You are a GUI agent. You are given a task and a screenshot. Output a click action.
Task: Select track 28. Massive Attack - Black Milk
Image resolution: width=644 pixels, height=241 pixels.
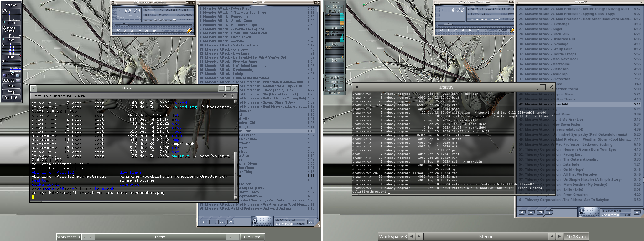580,34
